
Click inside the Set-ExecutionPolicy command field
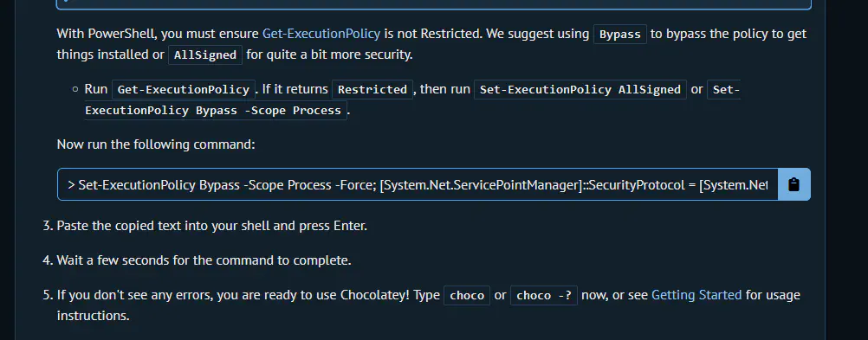pyautogui.click(x=418, y=184)
